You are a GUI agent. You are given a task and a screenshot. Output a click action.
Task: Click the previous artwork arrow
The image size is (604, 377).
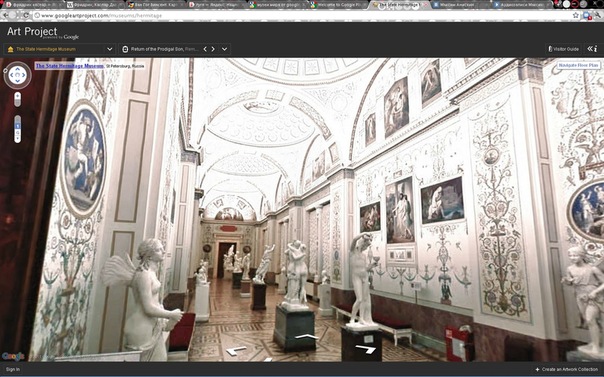(205, 49)
